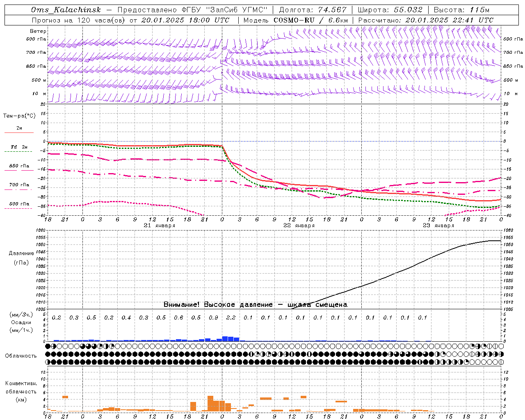Click the 23 января date label

coord(438,226)
